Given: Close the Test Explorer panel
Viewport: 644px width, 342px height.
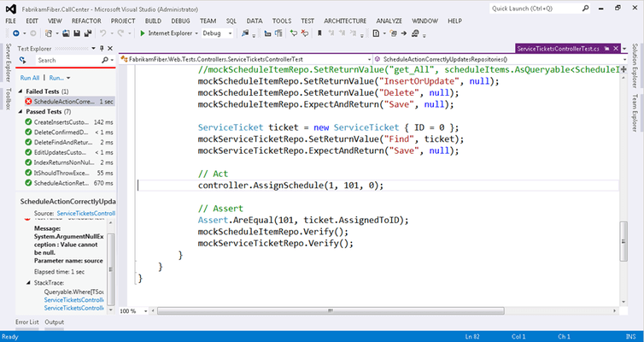Looking at the screenshot, I should pos(109,46).
